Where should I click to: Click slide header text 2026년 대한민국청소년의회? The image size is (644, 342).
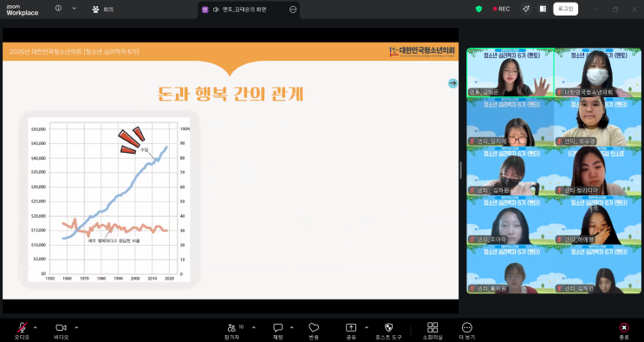point(74,51)
